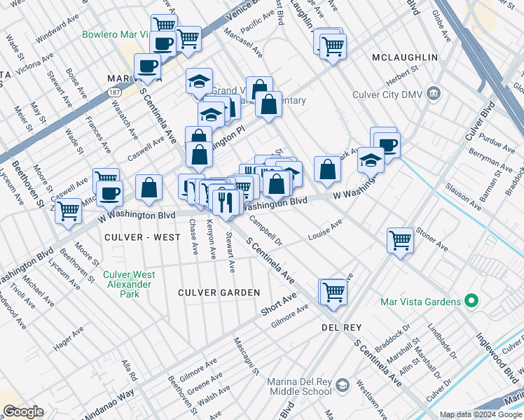Click the Inglewood Blvd street label
This screenshot has height=420, width=524.
pos(497,358)
